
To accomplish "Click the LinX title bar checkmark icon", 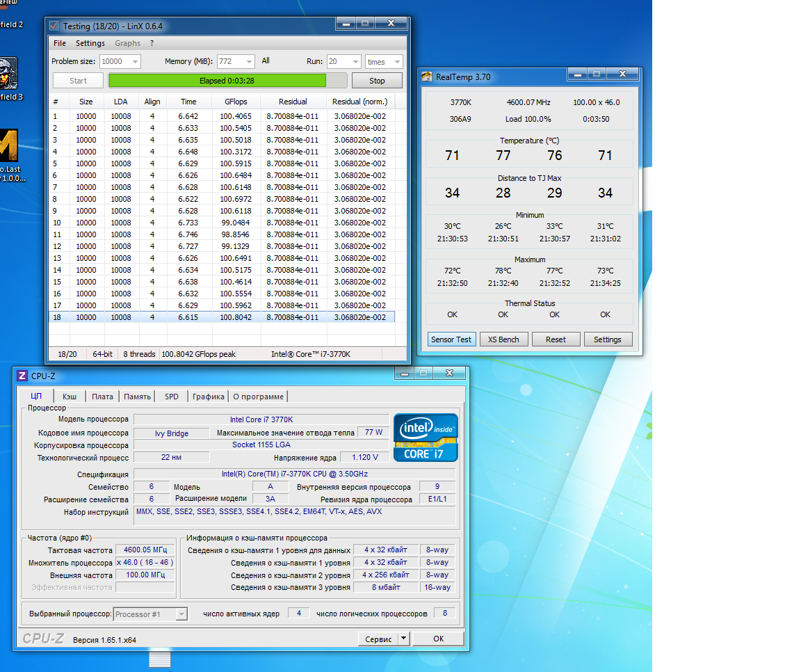I will 54,26.
